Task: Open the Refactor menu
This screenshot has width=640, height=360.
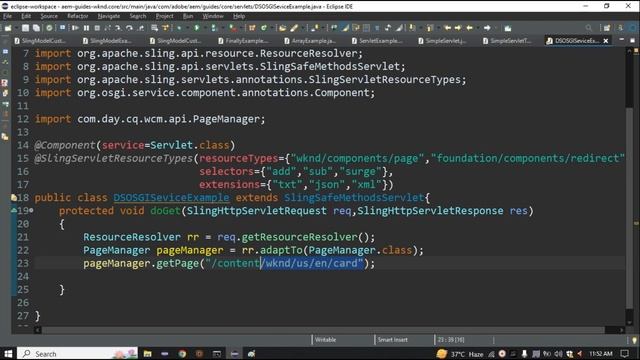Action: (x=78, y=16)
